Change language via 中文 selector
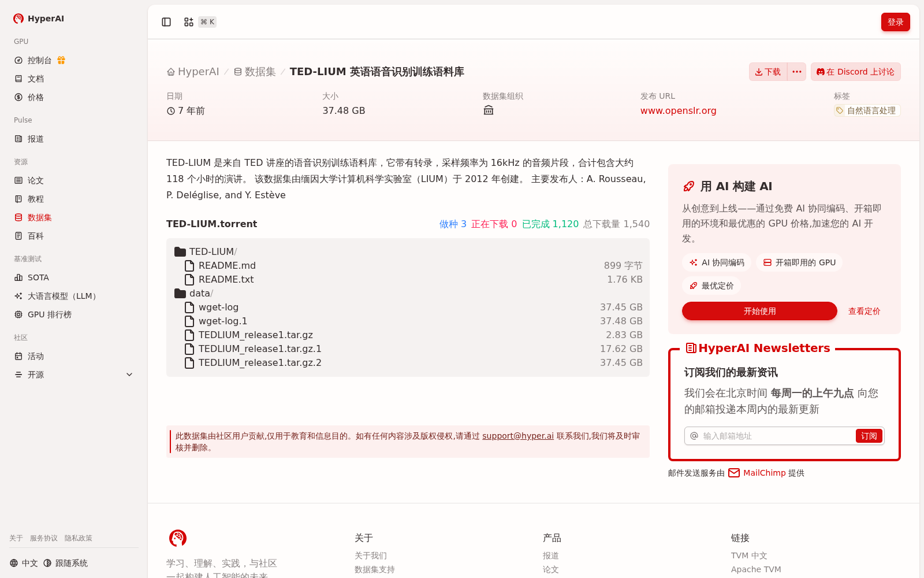Viewport: 924px width, 578px height. pos(24,563)
